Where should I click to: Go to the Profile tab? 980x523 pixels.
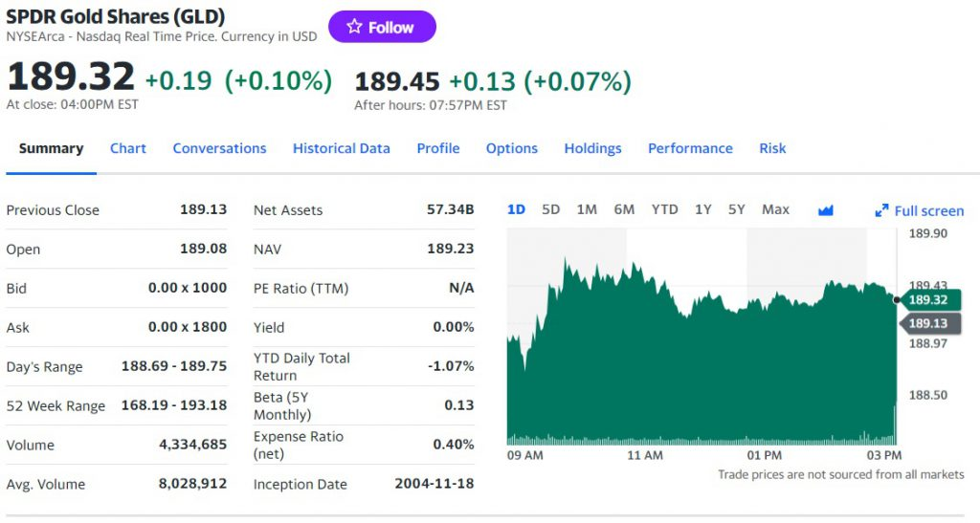coord(438,148)
